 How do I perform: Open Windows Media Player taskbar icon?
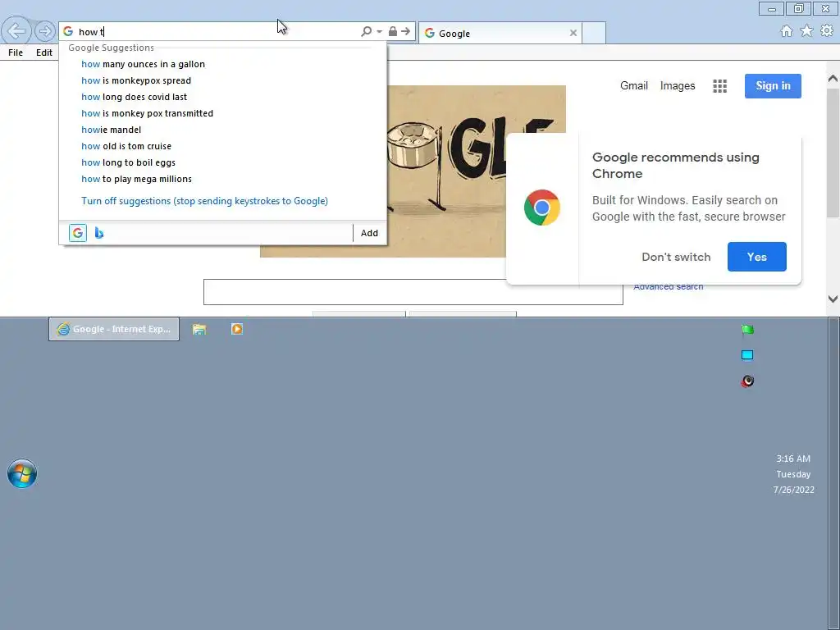237,329
